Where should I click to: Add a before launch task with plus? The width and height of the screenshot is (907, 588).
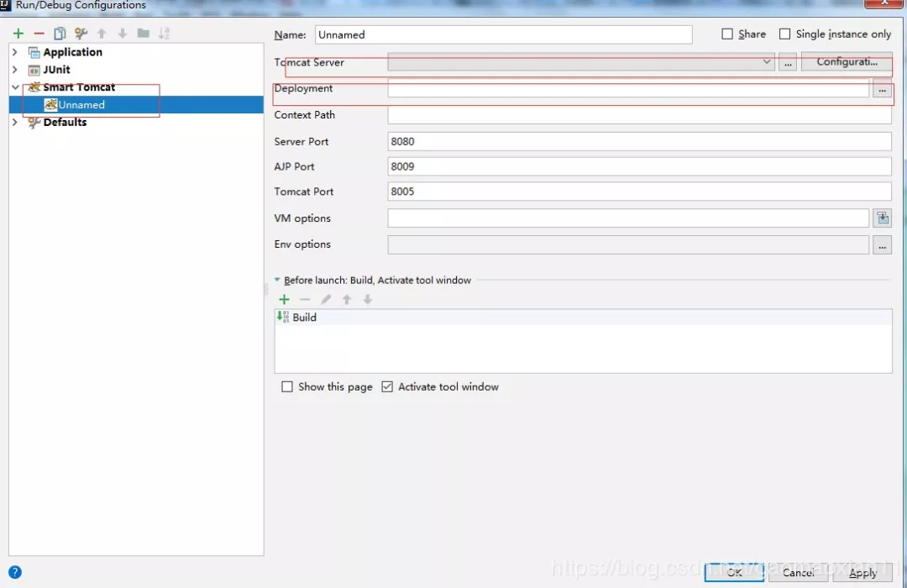[x=284, y=299]
